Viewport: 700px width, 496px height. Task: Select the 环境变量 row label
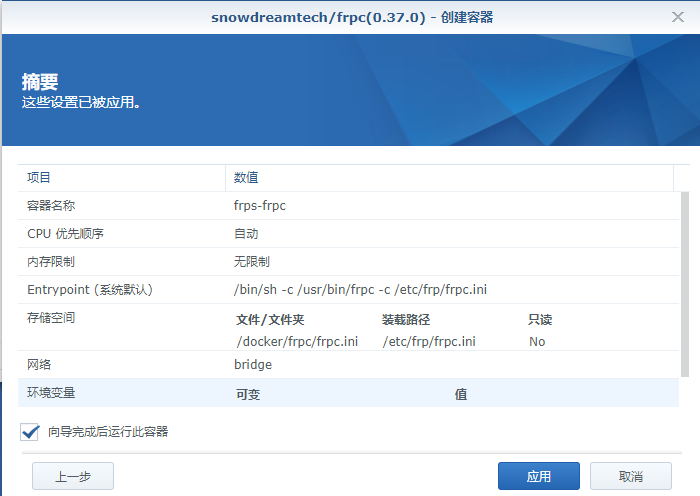point(51,393)
